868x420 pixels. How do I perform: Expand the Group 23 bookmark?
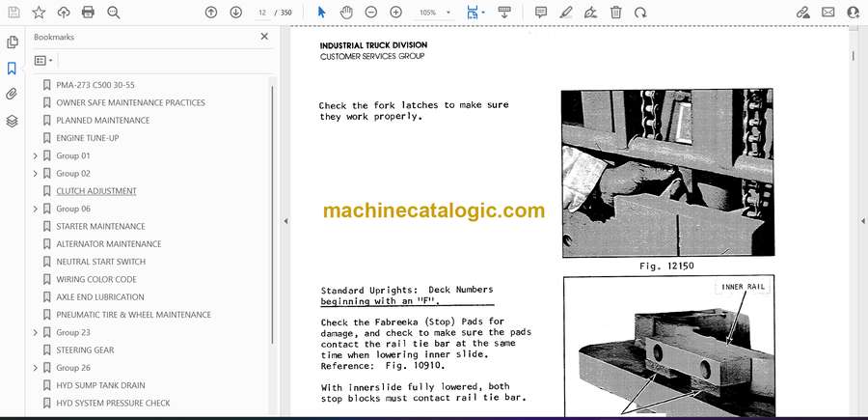click(36, 332)
